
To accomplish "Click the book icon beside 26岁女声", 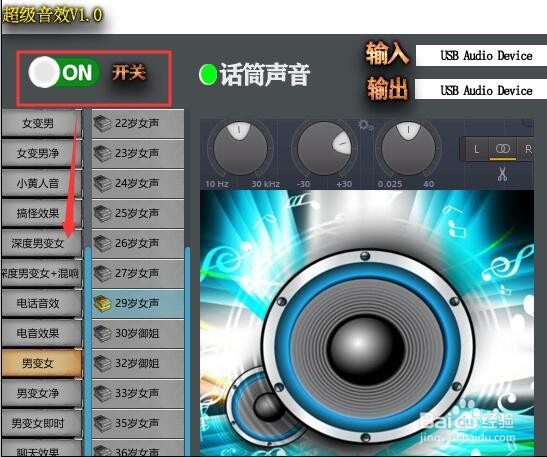I will click(x=103, y=244).
